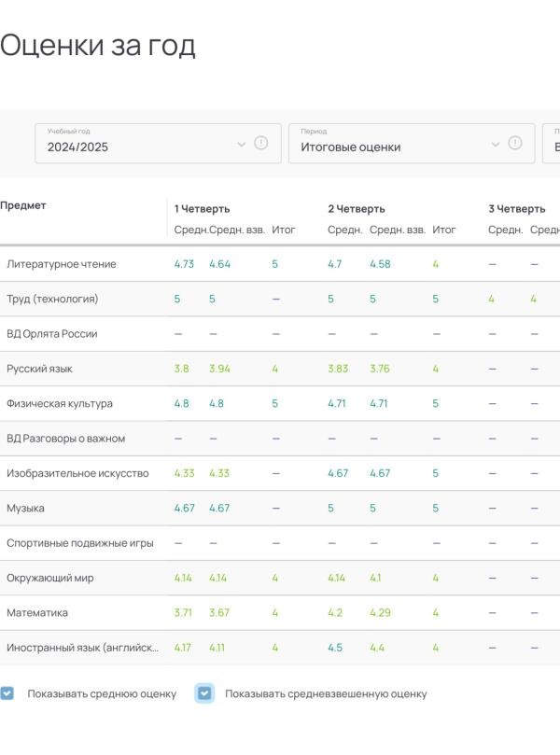The image size is (560, 755).
Task: Select the Труд (технология) subject row
Action: pos(280,299)
